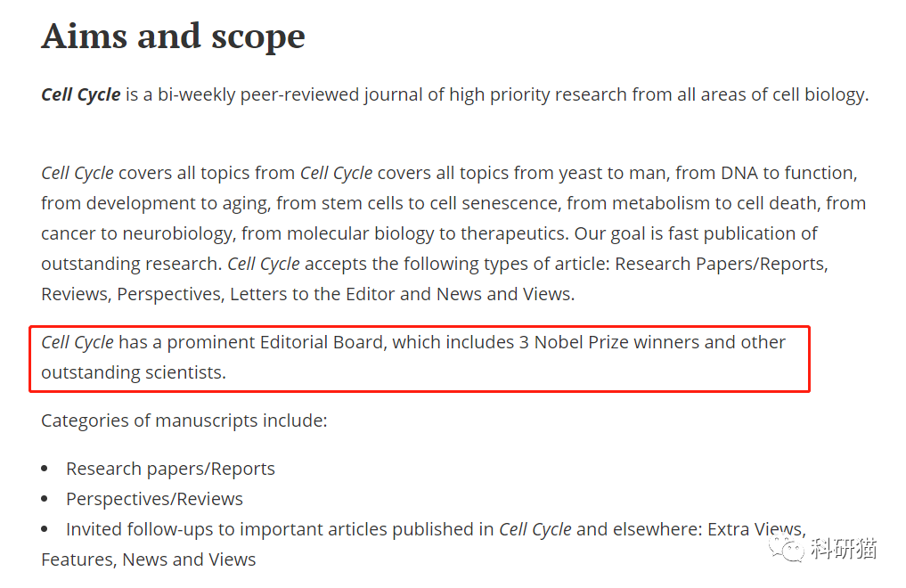This screenshot has height=588, width=906.
Task: Click the 'outstanding scientists.' text
Action: (x=134, y=372)
